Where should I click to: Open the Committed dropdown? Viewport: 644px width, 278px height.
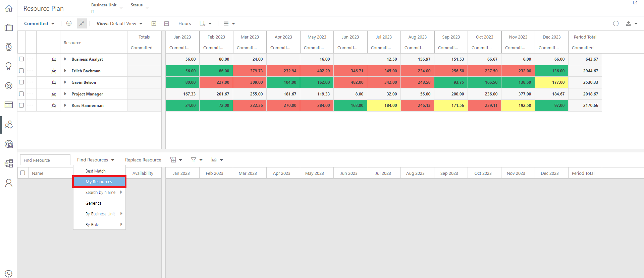(39, 23)
